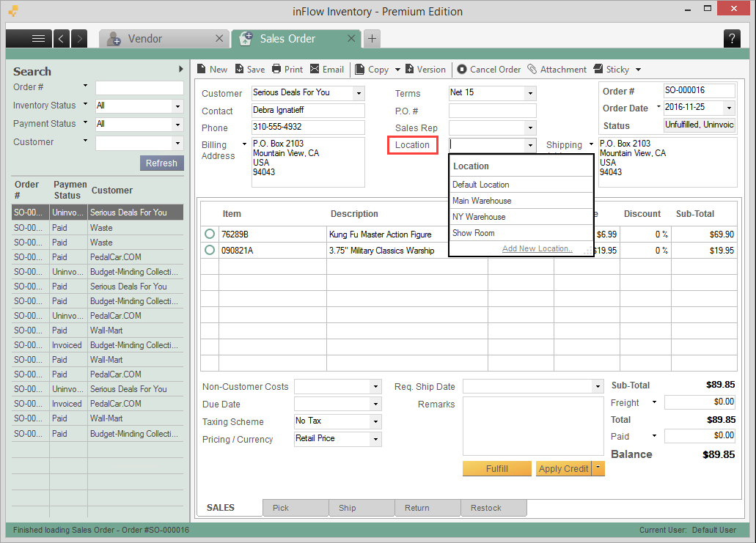Screen dimensions: 756x543
Task: Click the Kung Fu Master Action Figure description
Action: coord(380,234)
